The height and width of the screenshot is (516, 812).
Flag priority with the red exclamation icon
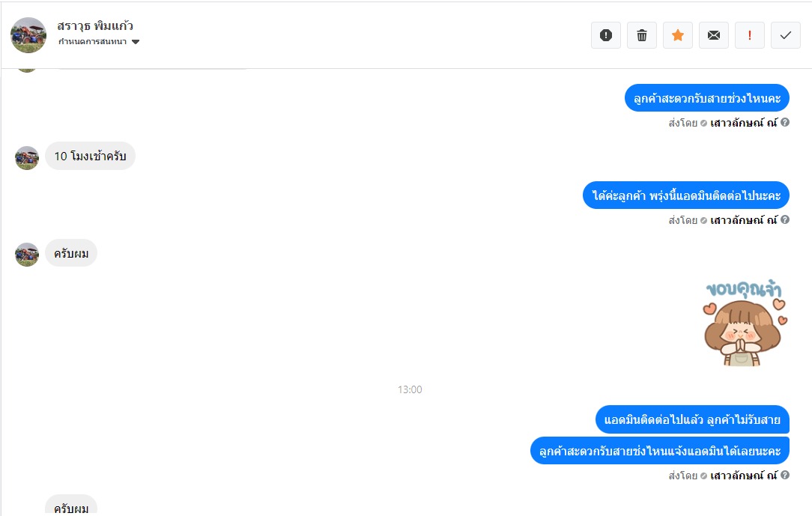coord(749,35)
